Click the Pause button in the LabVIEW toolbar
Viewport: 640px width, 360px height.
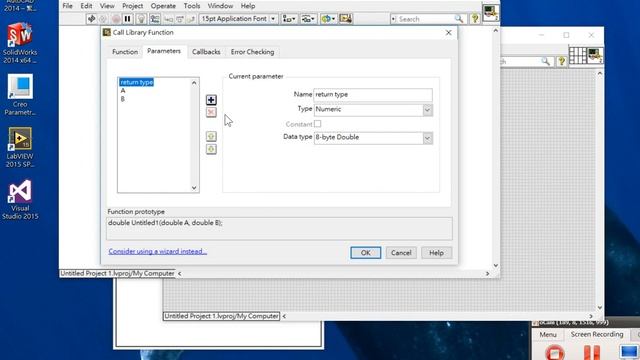coord(127,19)
